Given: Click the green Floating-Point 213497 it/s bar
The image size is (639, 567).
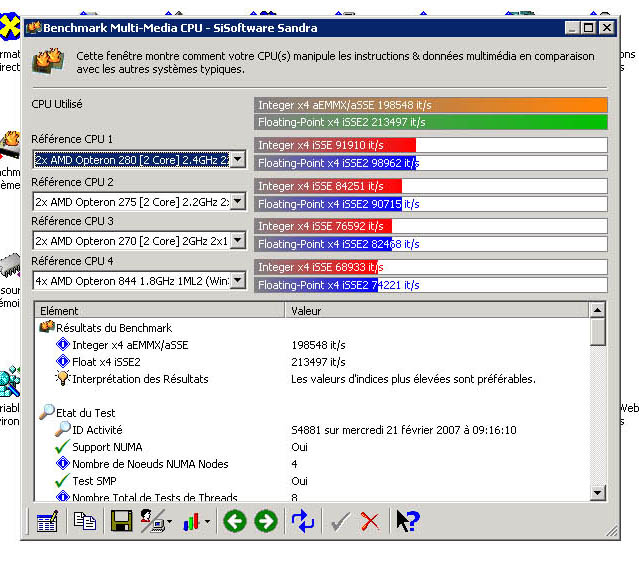Looking at the screenshot, I should tap(431, 122).
